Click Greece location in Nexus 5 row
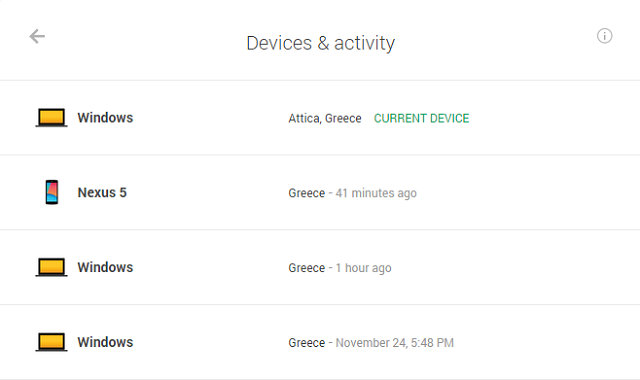The width and height of the screenshot is (640, 380). click(x=307, y=193)
